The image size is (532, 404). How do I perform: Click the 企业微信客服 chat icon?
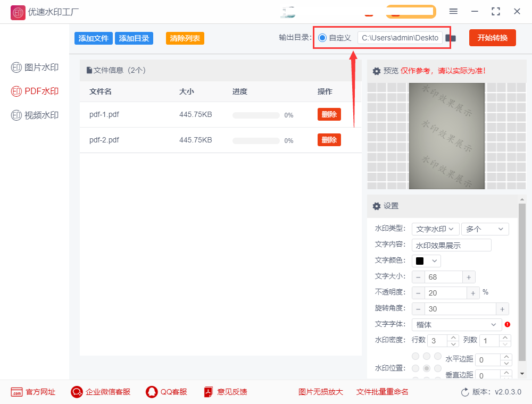[x=77, y=392]
